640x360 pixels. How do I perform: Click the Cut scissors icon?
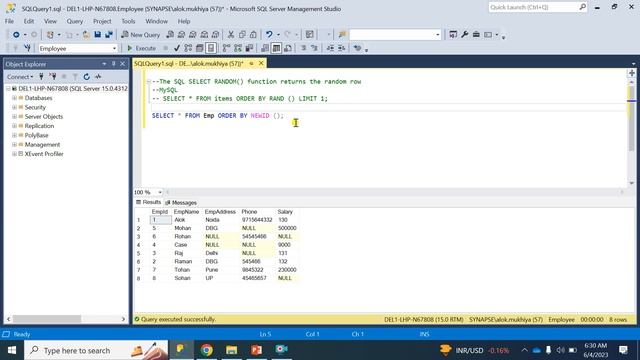tap(231, 35)
